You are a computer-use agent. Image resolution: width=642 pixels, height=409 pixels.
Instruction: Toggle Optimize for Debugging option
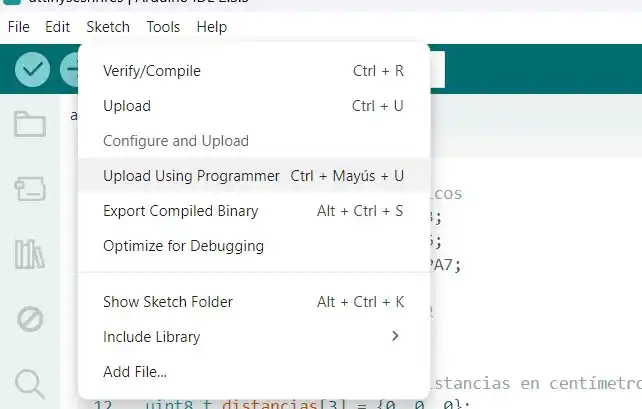[x=254, y=246]
